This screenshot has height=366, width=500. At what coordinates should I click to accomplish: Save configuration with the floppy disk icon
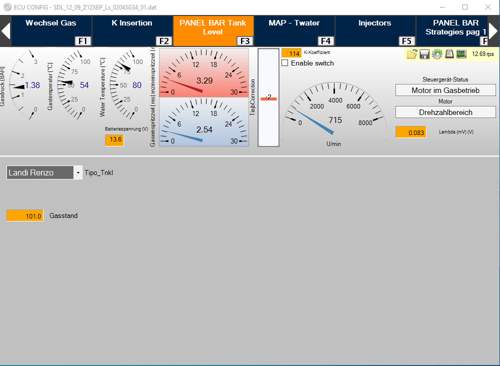click(424, 54)
